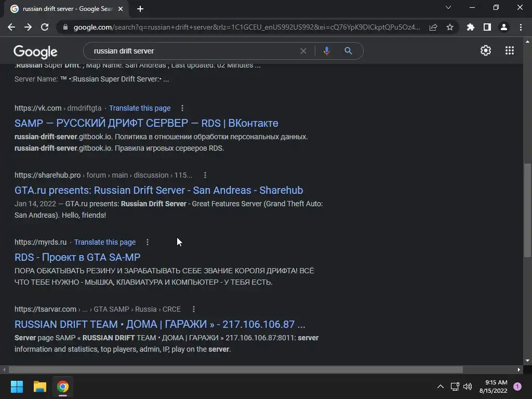This screenshot has height=399, width=532.
Task: Open Chrome three-dot main menu
Action: tap(521, 27)
